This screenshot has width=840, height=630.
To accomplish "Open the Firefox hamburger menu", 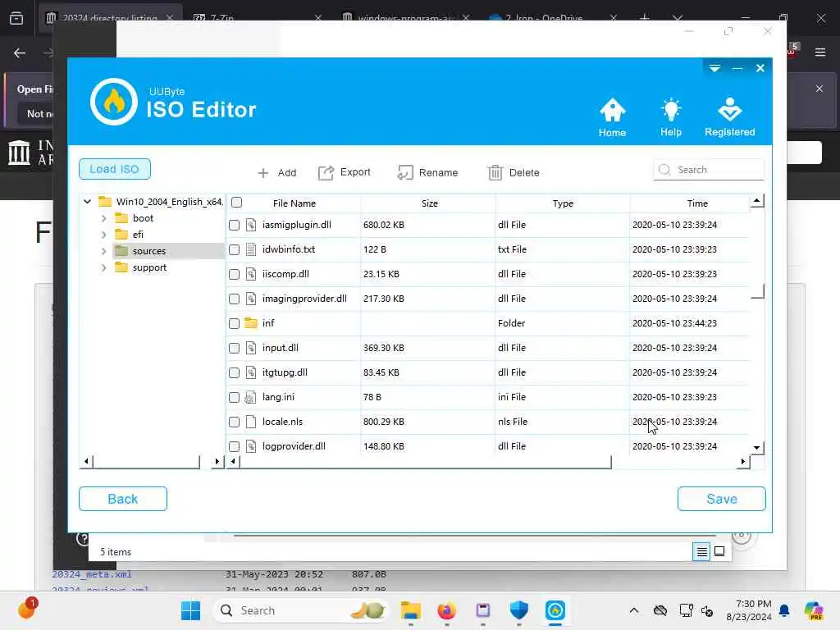I will [x=820, y=52].
